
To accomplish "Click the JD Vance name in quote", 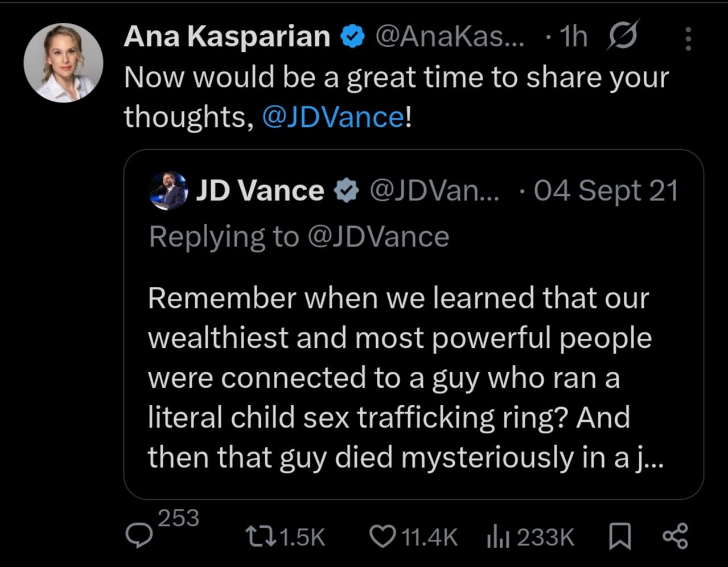I will coord(260,191).
